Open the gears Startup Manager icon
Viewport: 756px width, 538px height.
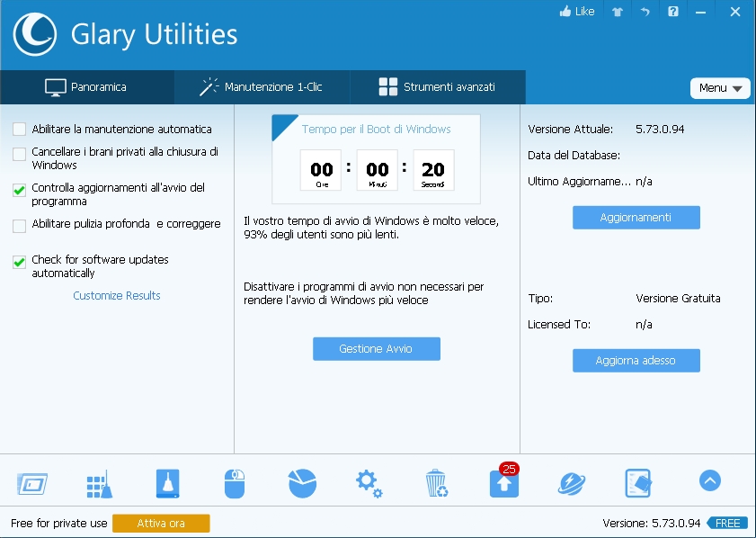pos(369,483)
